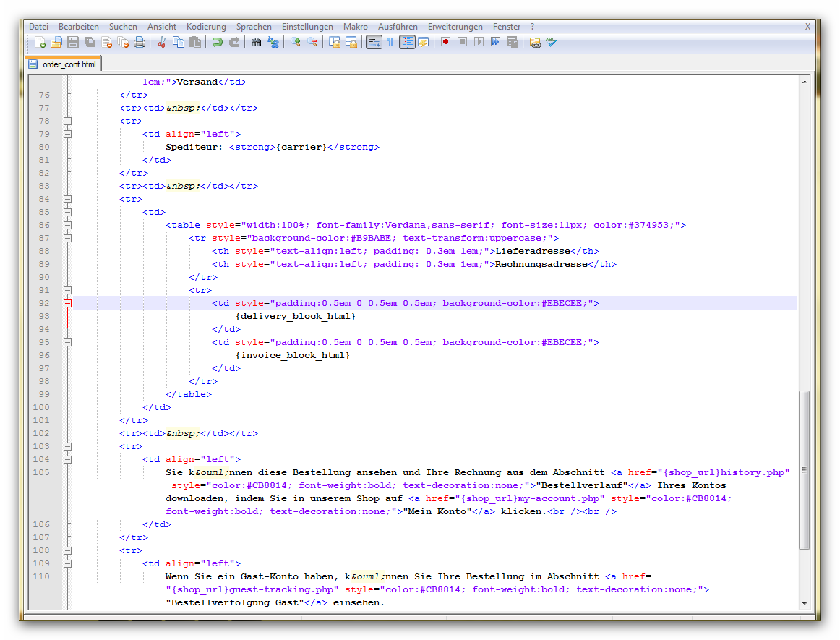Click the Print toolbar icon
Screen dimensions: 840x640
(140, 43)
